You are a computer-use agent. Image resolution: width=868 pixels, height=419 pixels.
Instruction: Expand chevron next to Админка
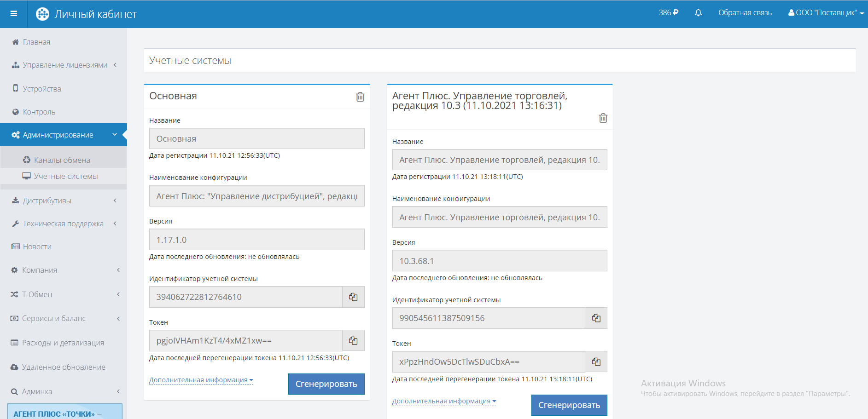tap(118, 391)
